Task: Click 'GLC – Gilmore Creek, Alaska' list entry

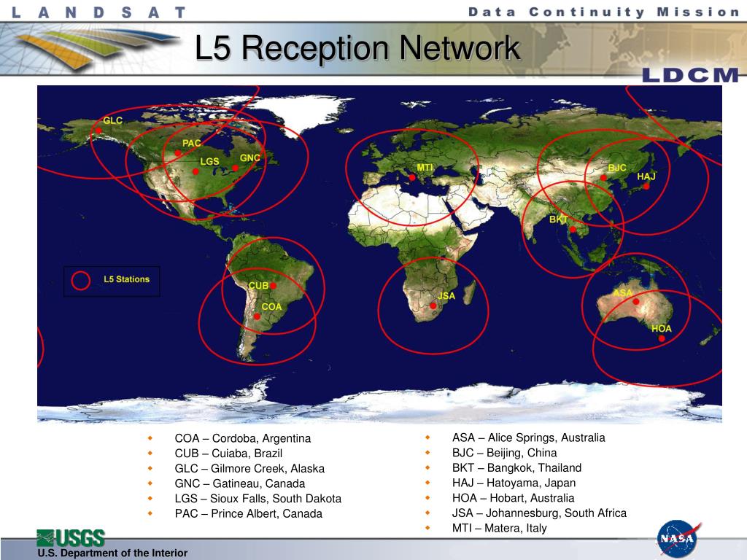Action: (249, 469)
